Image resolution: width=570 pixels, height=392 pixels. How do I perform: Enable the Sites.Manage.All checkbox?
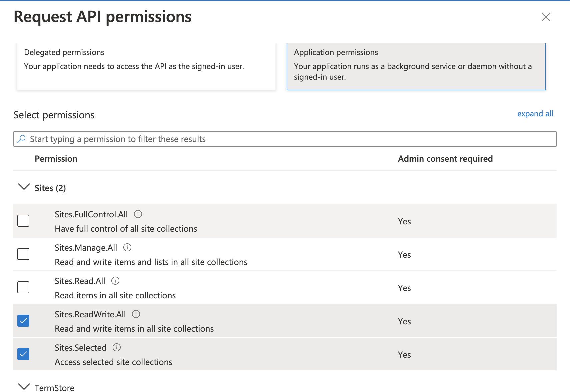pyautogui.click(x=23, y=254)
